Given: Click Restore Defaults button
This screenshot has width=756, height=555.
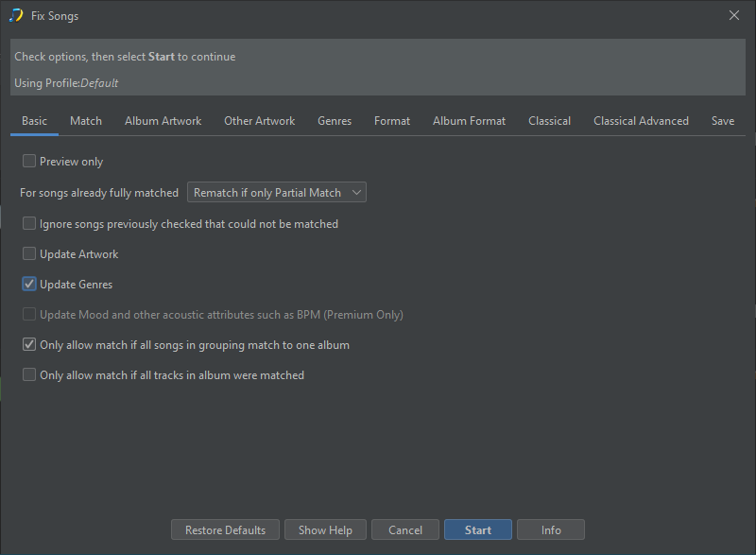Looking at the screenshot, I should [225, 530].
